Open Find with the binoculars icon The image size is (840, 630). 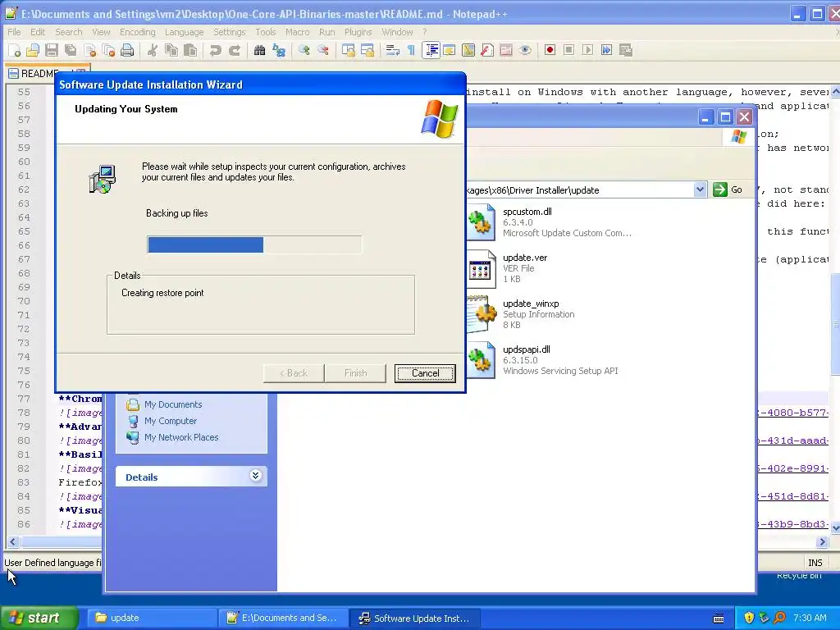(x=260, y=50)
